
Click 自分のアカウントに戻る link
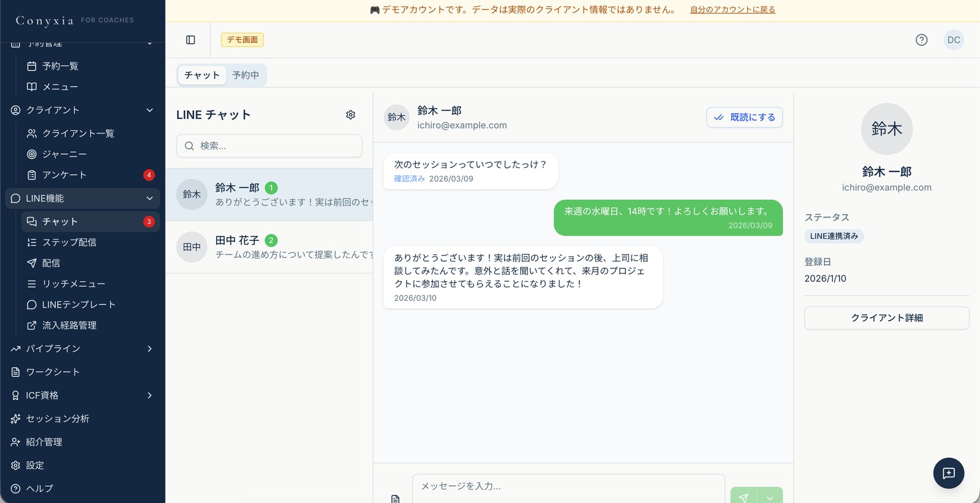click(x=733, y=10)
